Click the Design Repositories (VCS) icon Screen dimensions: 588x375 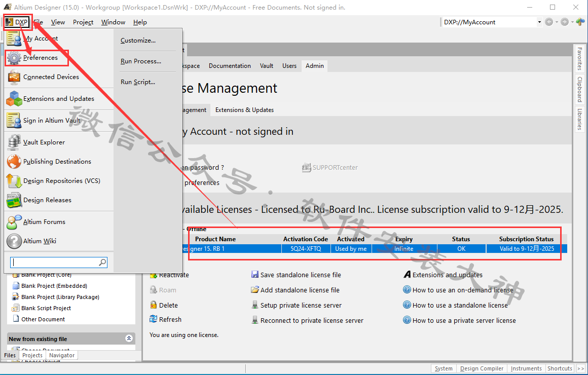pos(14,181)
